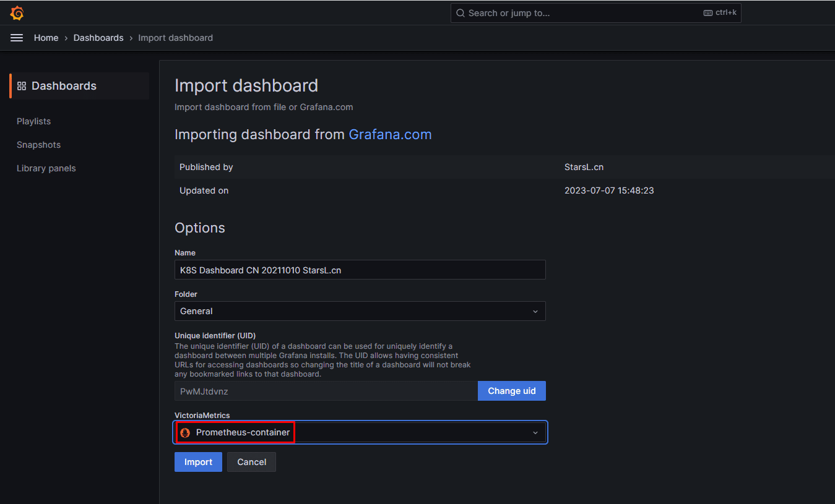Click the Search or jump to field

point(596,13)
